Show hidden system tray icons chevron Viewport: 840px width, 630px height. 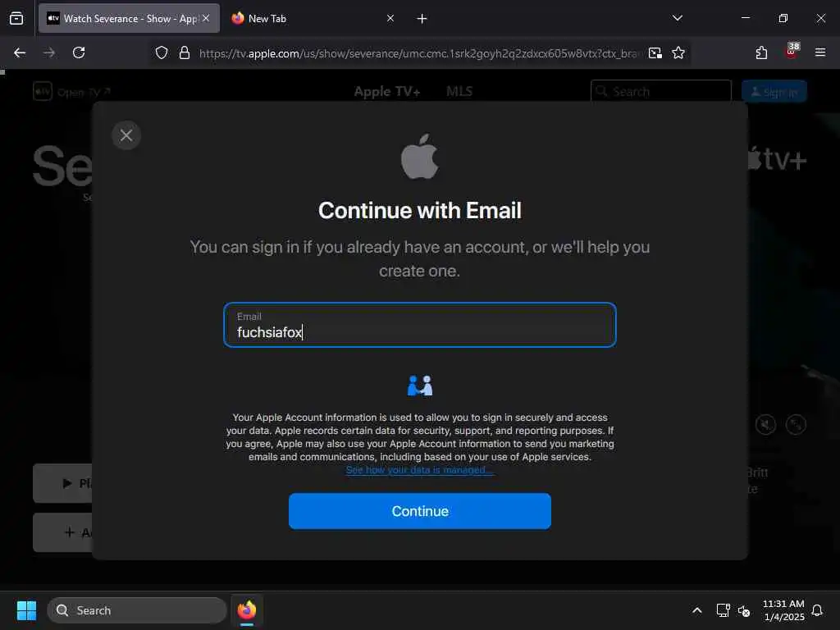click(697, 610)
